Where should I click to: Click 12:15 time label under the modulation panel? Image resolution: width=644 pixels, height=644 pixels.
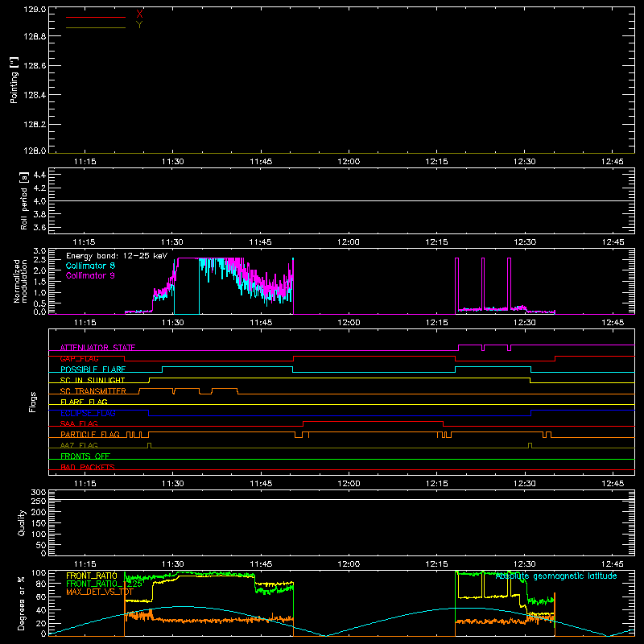[436, 323]
